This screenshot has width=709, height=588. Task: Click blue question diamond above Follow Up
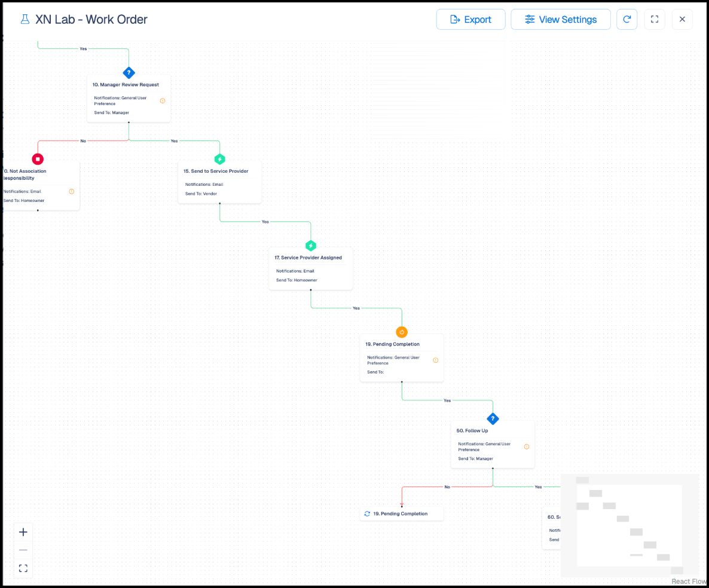click(x=493, y=418)
